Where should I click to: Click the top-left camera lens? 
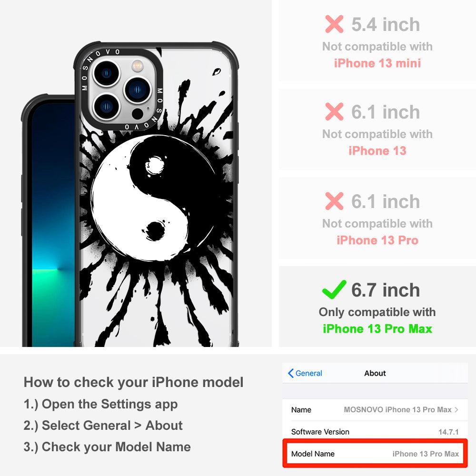tap(107, 73)
